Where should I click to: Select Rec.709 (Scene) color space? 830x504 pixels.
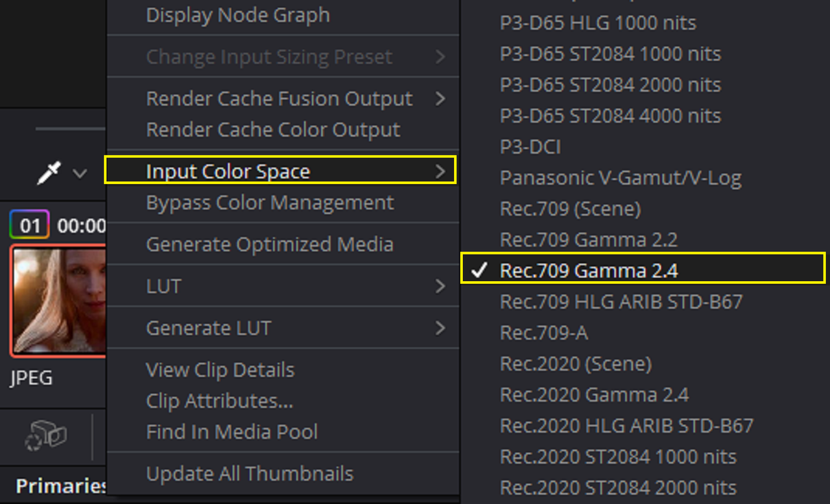[x=570, y=209]
